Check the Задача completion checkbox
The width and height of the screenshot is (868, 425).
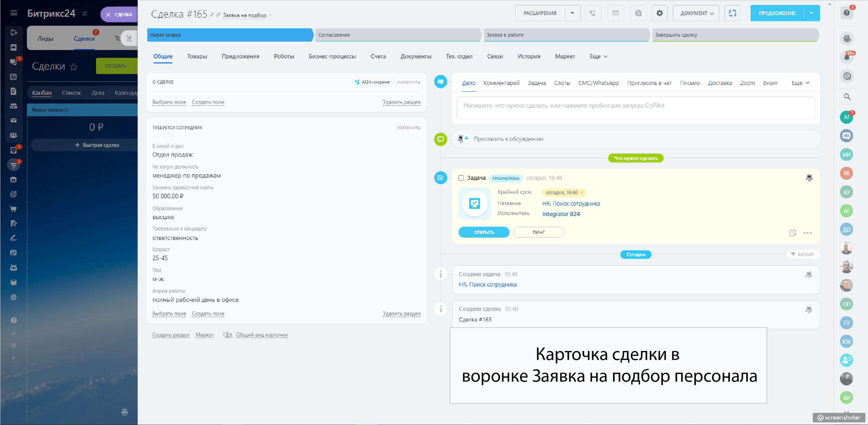(461, 178)
